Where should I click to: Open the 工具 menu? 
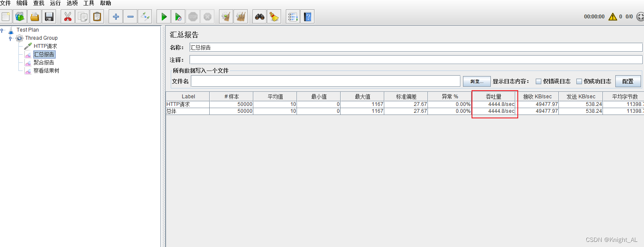[89, 3]
